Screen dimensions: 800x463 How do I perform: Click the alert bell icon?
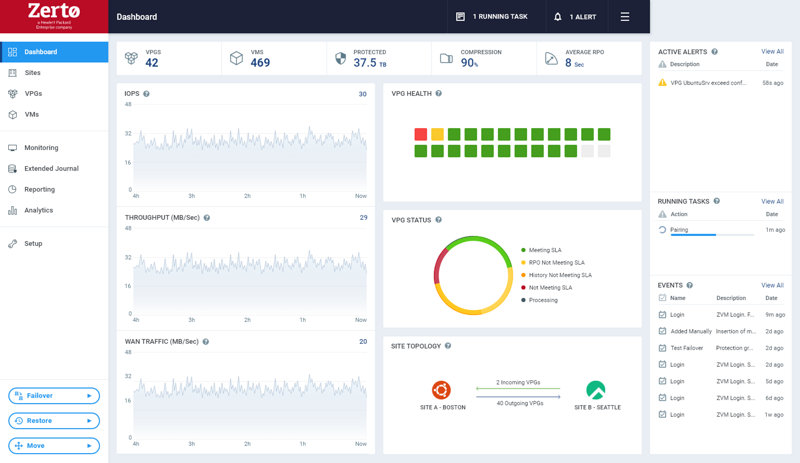pos(558,17)
